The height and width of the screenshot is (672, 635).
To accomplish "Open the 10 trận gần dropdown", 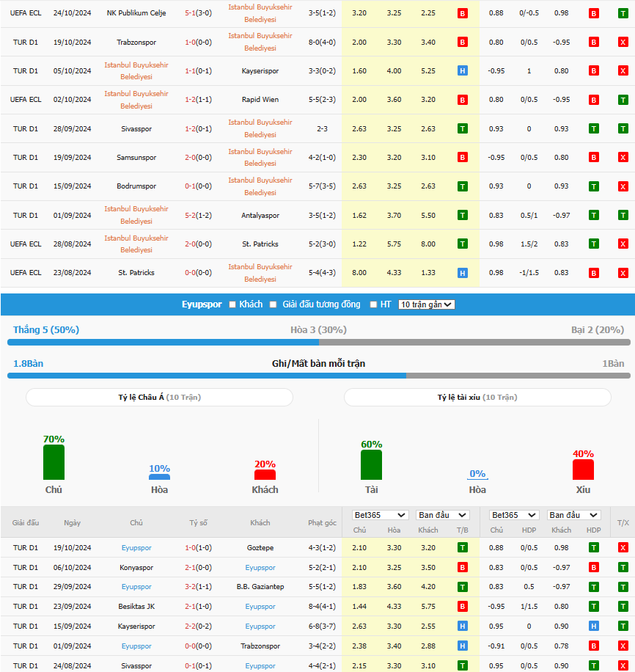I will (x=426, y=304).
